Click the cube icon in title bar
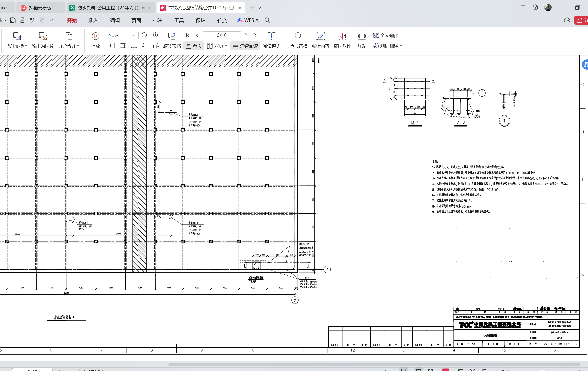 535,7
